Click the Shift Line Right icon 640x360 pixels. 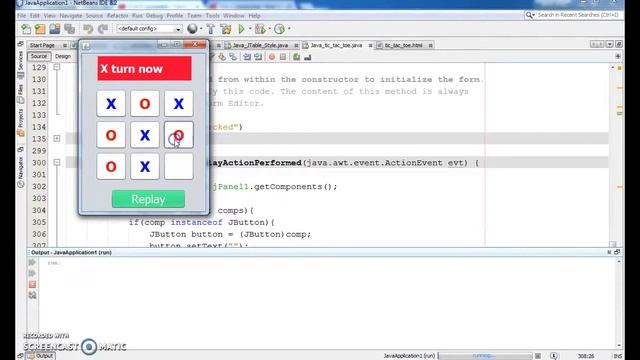tap(258, 57)
